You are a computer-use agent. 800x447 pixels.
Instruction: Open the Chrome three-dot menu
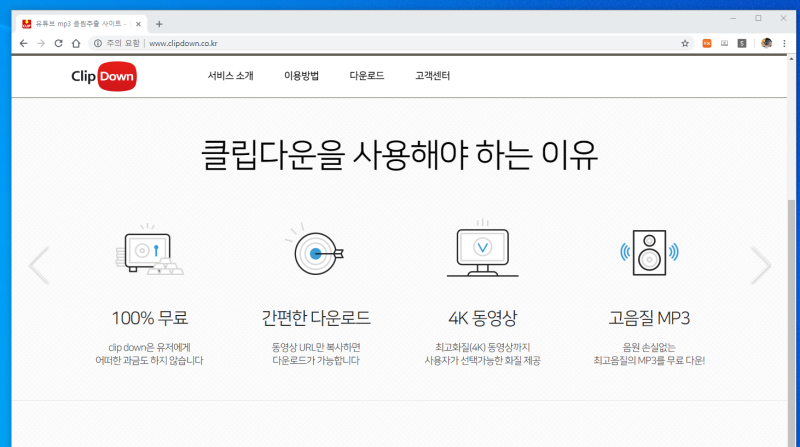click(x=784, y=43)
